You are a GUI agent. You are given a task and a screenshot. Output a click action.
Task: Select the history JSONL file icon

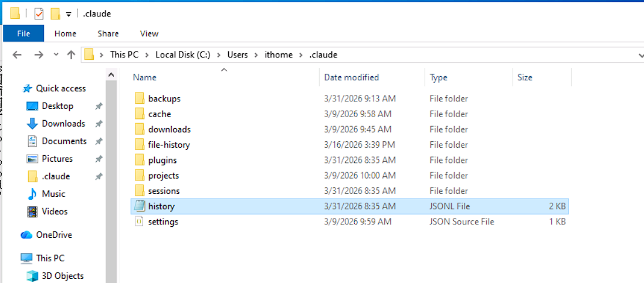[x=139, y=206]
